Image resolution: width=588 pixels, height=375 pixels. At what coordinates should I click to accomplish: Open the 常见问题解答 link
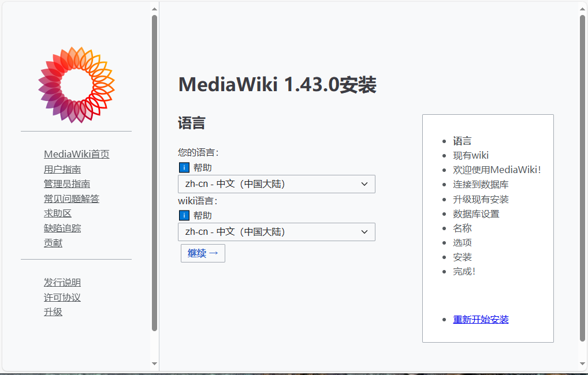click(x=72, y=198)
